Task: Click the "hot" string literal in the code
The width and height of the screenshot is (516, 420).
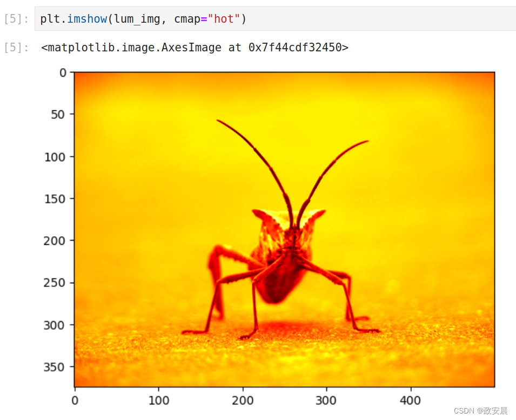Action: 223,18
